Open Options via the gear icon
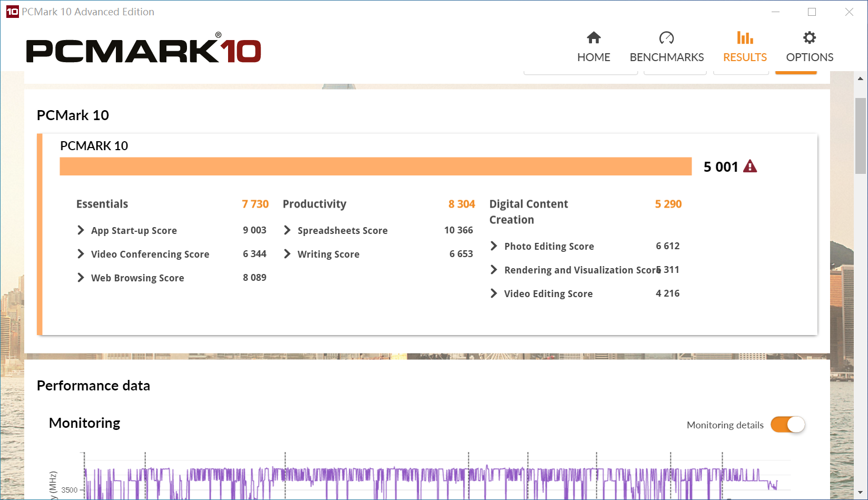Viewport: 868px width, 500px height. click(810, 38)
